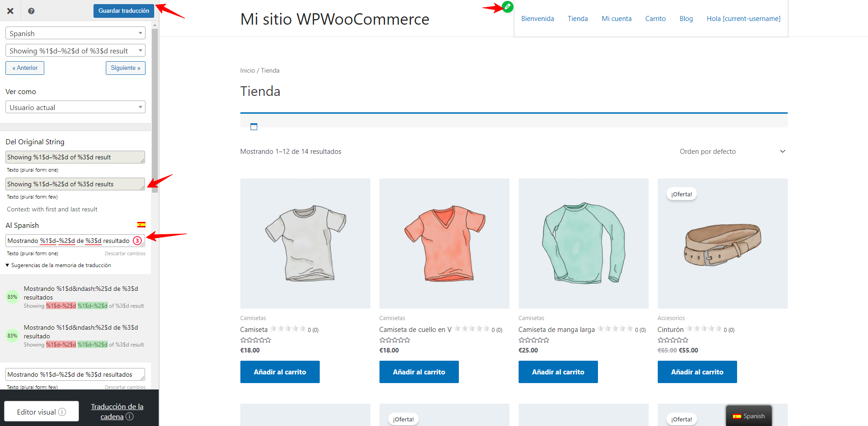Click the green pencil edit icon
This screenshot has height=426, width=868.
pos(507,7)
